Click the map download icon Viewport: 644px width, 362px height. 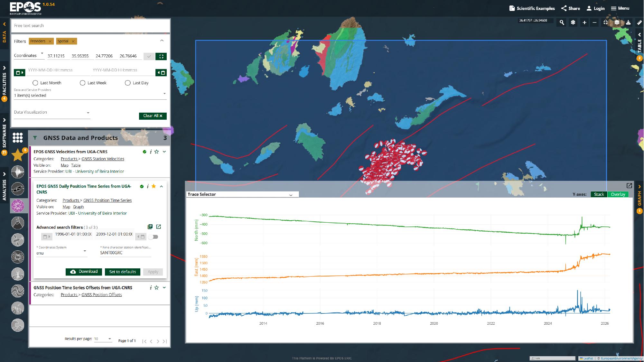[x=628, y=23]
